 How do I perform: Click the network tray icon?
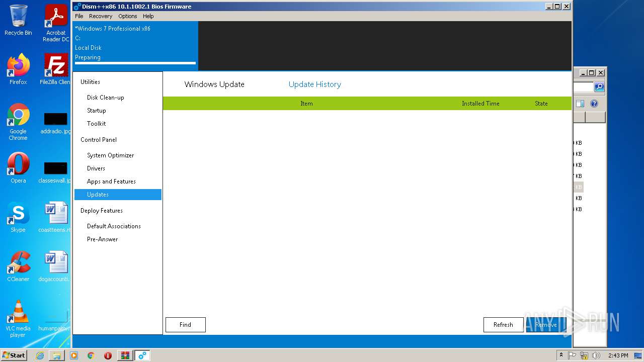click(584, 355)
